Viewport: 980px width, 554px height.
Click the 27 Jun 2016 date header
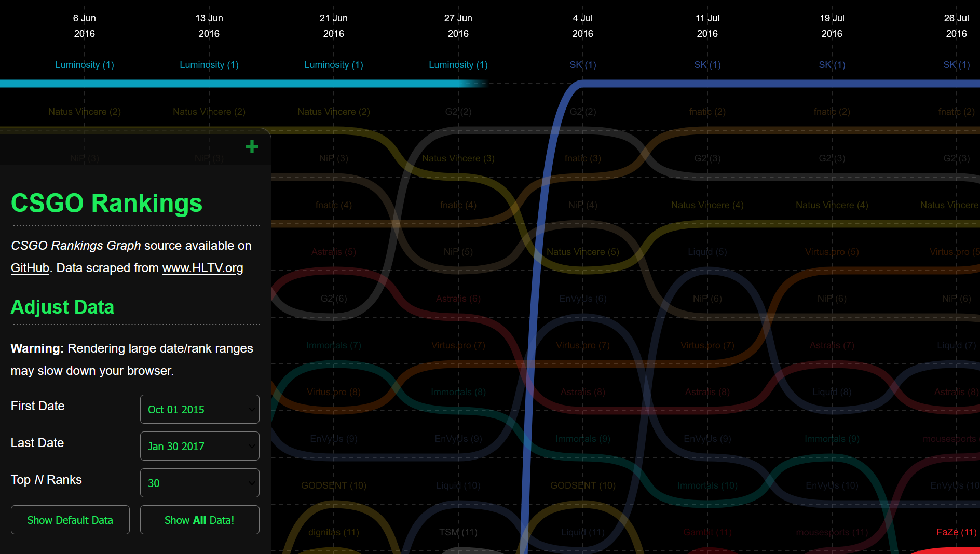[x=458, y=26]
